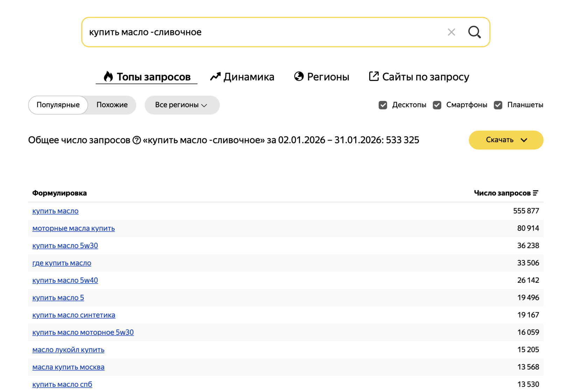Open the купить масло 5w30 query link
The width and height of the screenshot is (588, 390).
pyautogui.click(x=65, y=245)
